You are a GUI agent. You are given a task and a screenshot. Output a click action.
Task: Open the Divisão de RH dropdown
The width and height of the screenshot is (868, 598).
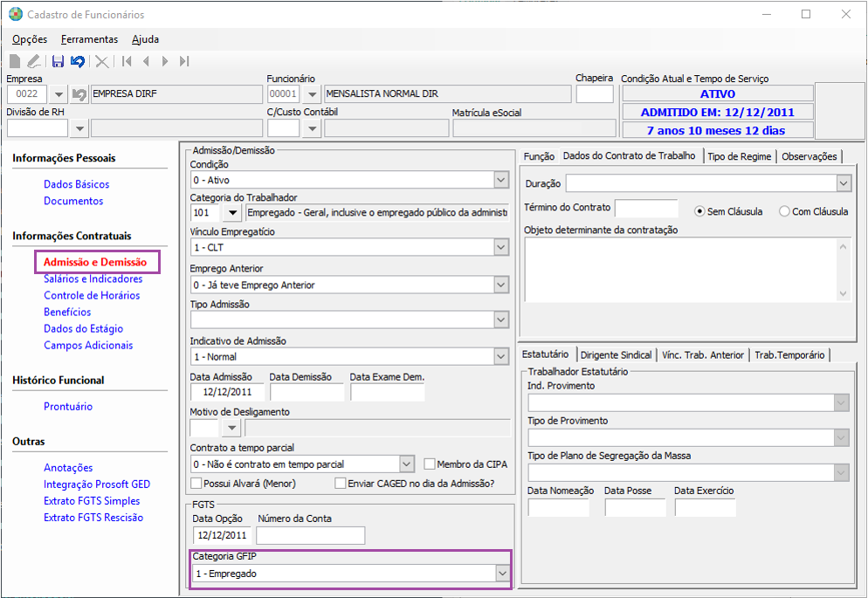point(79,128)
